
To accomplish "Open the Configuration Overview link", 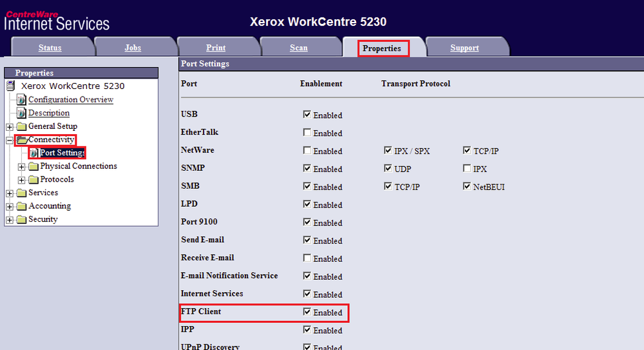I will coord(71,100).
